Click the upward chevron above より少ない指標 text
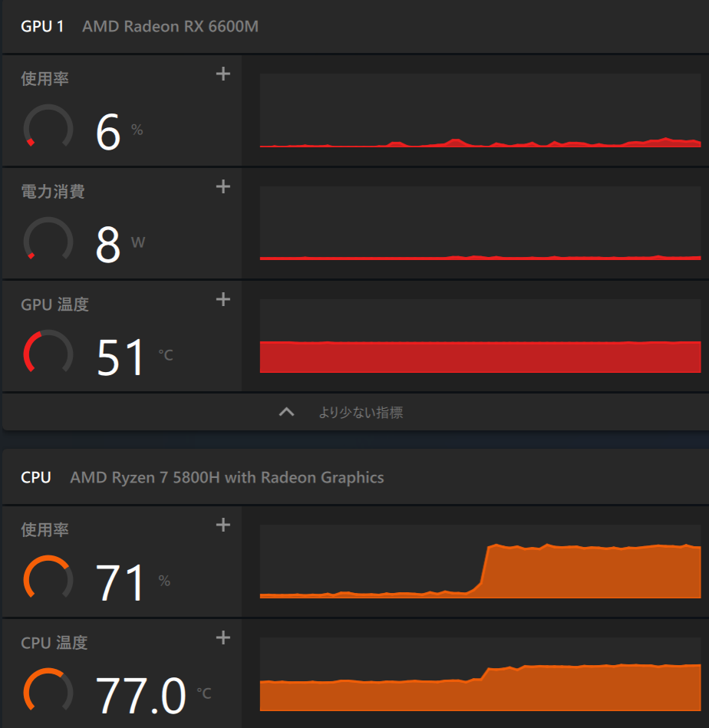The image size is (709, 728). click(286, 411)
